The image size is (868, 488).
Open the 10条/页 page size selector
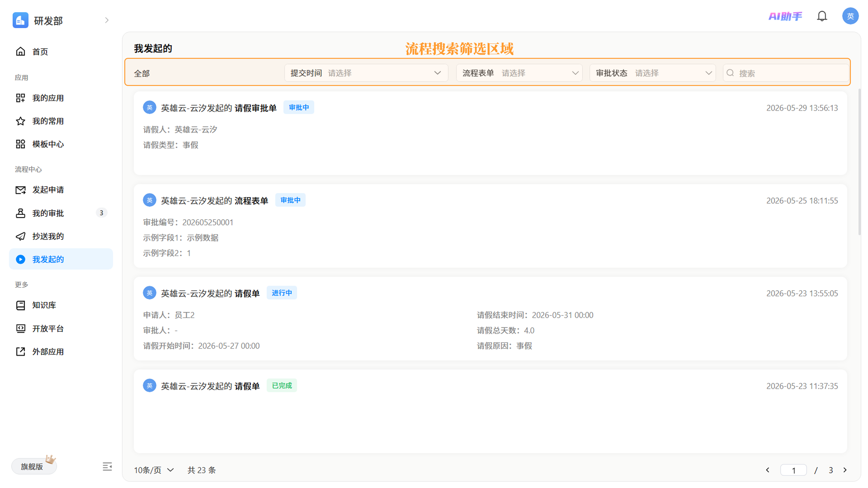click(x=154, y=470)
